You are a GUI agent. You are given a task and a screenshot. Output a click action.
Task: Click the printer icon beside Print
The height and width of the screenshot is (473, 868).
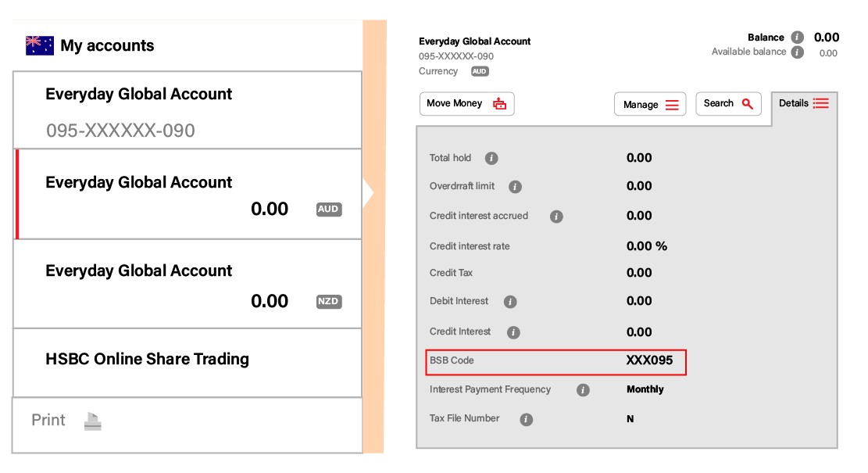(x=93, y=421)
